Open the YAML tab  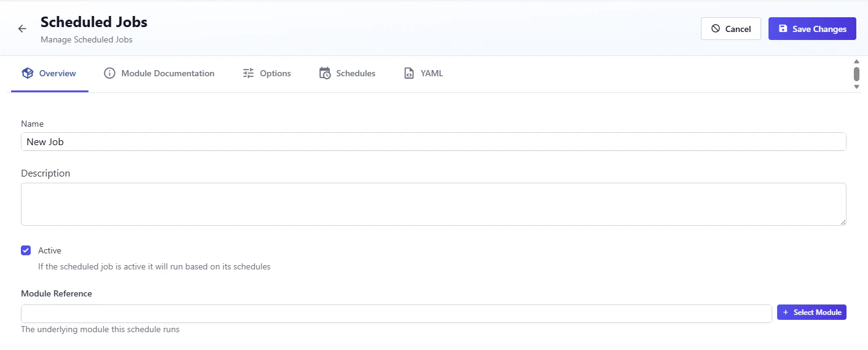pyautogui.click(x=423, y=73)
